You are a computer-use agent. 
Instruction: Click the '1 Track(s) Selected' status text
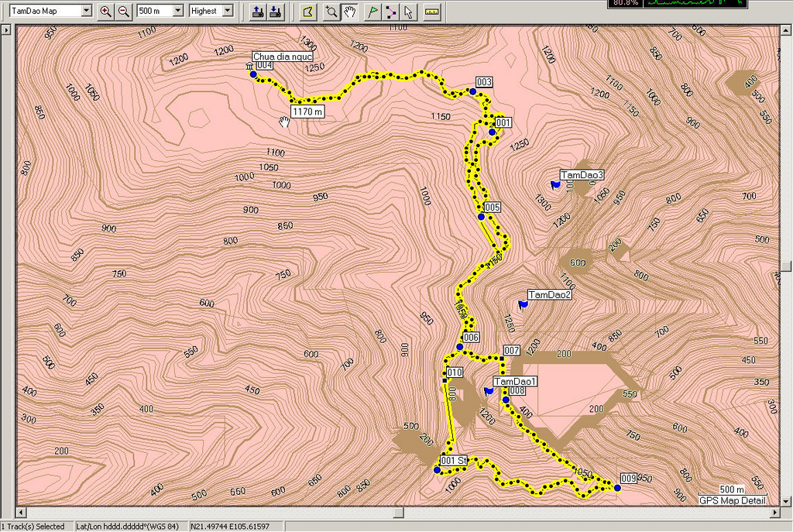tap(33, 527)
